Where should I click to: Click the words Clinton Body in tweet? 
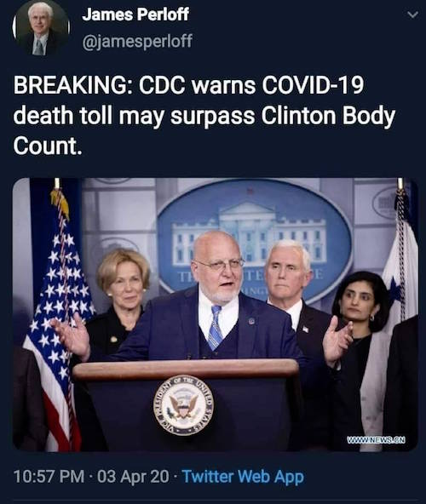click(x=328, y=117)
